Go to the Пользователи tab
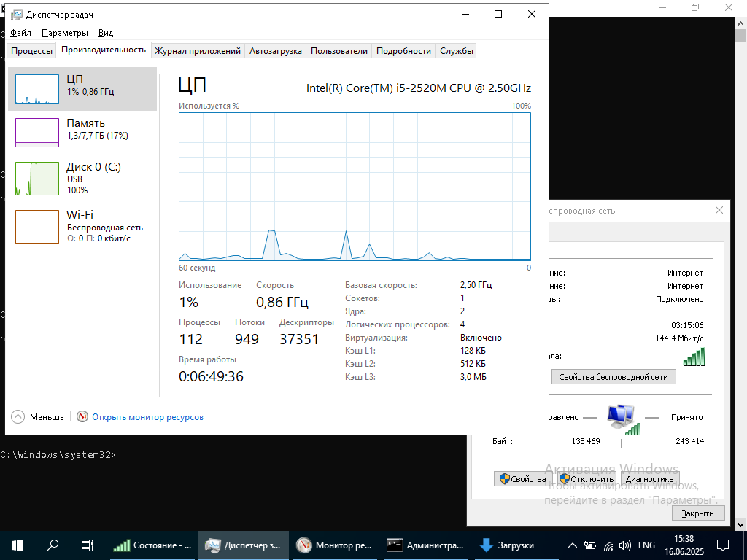This screenshot has height=560, width=747. coord(339,51)
